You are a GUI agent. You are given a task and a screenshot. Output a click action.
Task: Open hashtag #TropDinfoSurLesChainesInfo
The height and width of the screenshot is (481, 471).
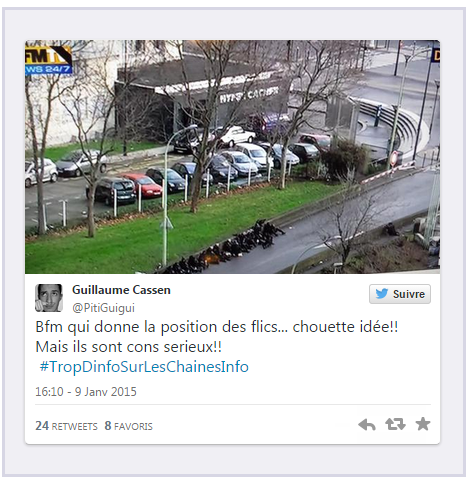click(x=144, y=367)
